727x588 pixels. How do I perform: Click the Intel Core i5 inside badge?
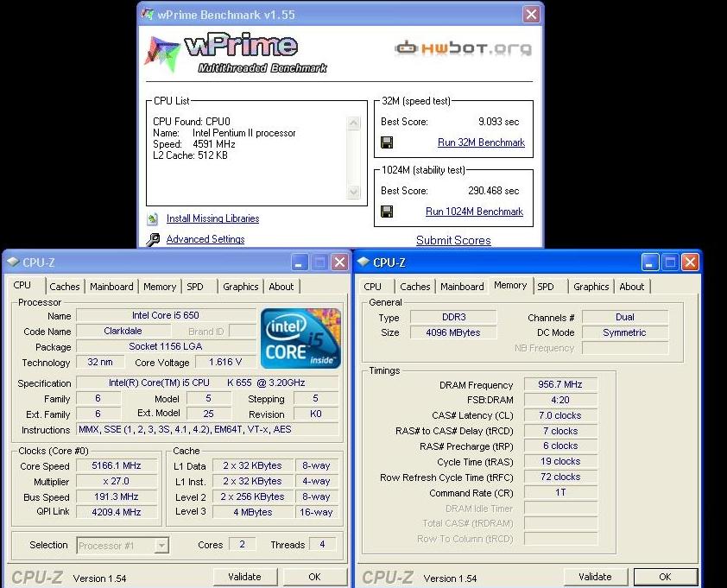pyautogui.click(x=300, y=338)
